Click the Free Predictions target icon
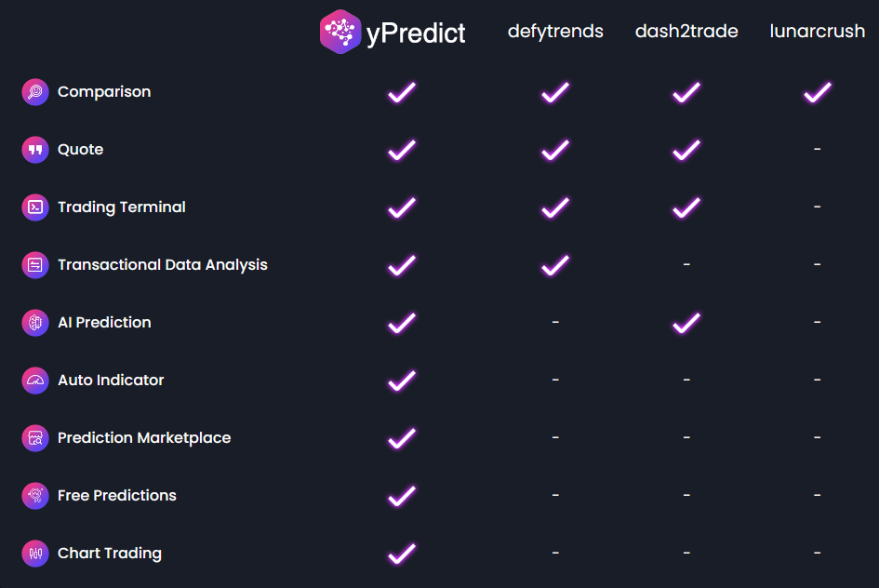 pos(35,496)
